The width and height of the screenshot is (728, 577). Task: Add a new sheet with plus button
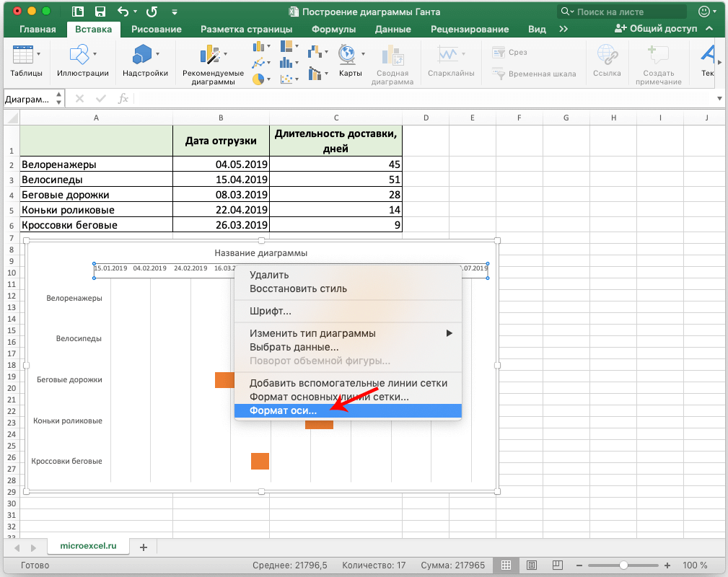click(x=144, y=547)
